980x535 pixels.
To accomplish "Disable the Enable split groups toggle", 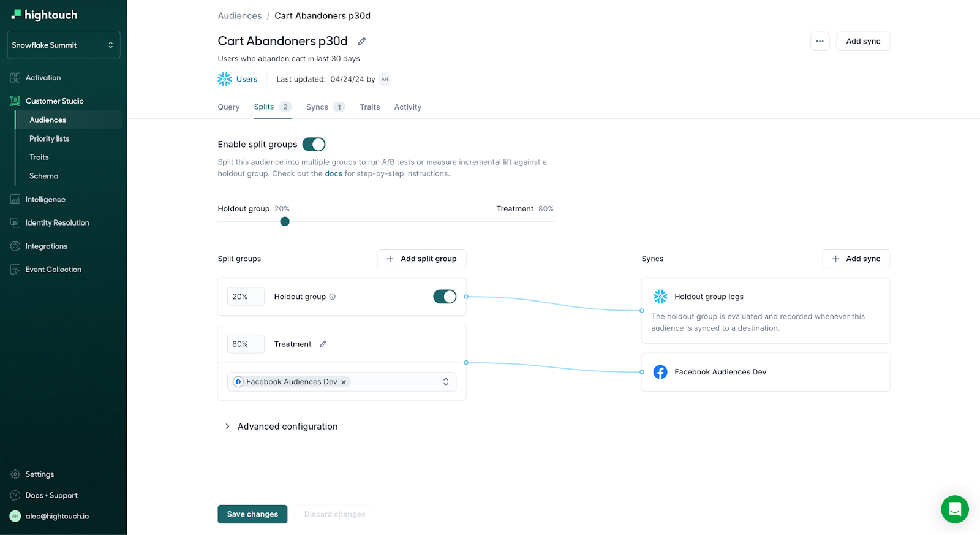I will pyautogui.click(x=314, y=145).
